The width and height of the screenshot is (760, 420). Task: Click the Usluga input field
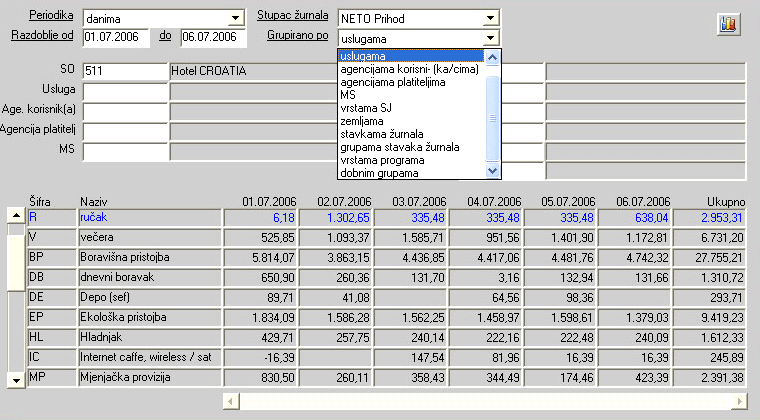tap(124, 92)
